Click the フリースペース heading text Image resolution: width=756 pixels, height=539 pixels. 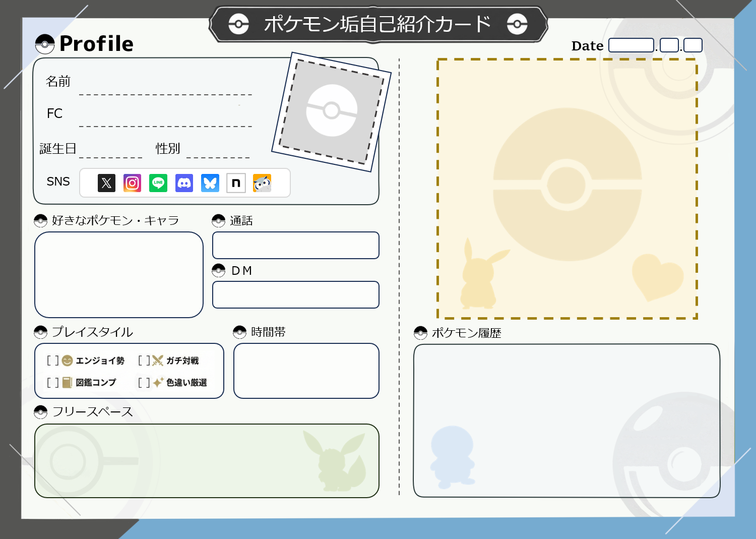point(93,412)
